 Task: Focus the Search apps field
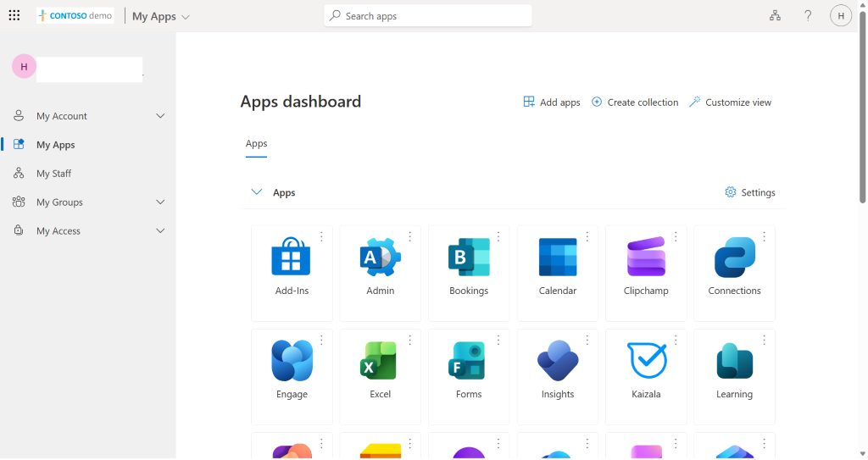[428, 16]
